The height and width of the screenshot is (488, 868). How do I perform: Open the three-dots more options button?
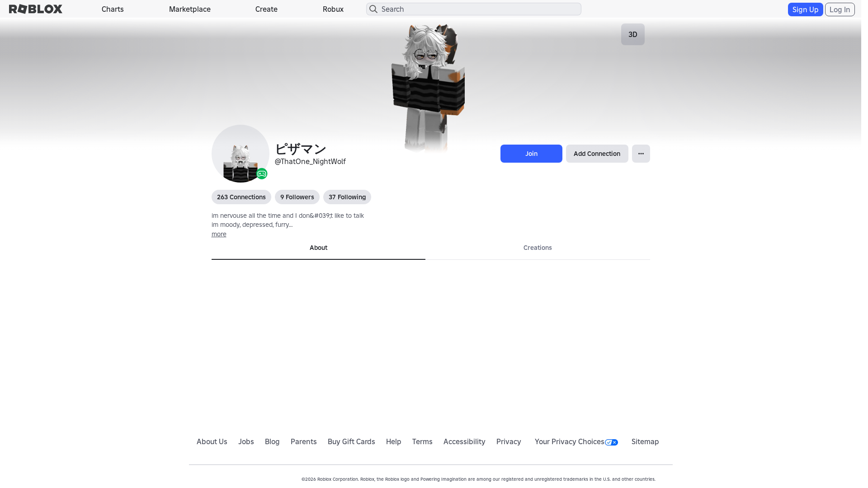[x=641, y=154]
